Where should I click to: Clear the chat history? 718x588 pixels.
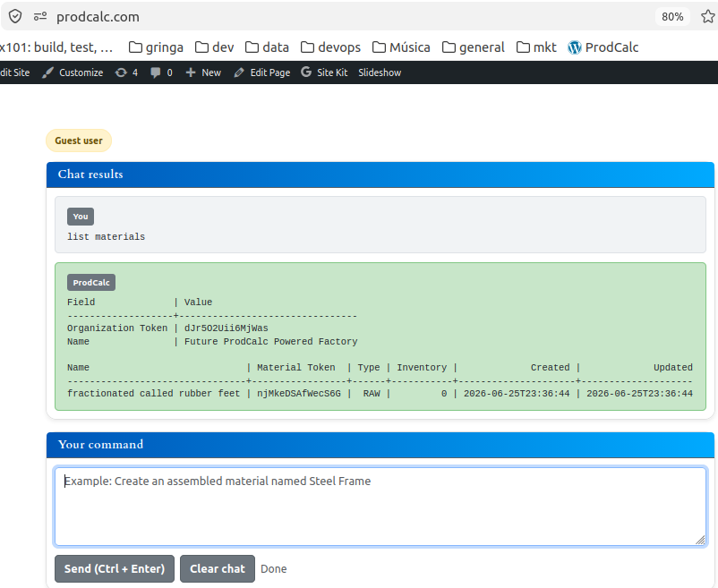(x=218, y=569)
